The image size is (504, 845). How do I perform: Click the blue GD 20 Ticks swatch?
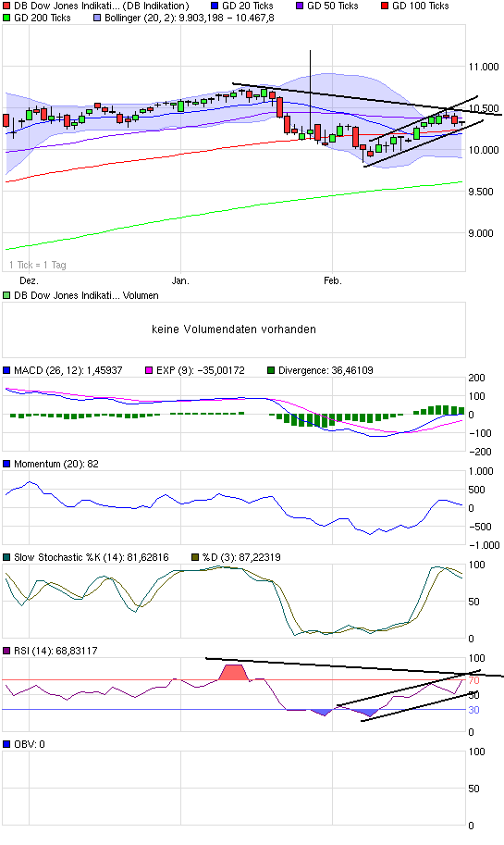tap(215, 6)
